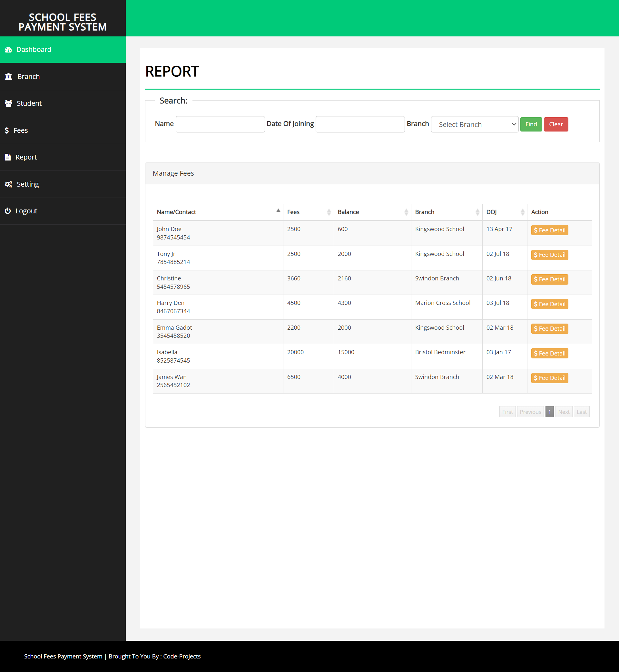Open the Setting menu item

(63, 184)
